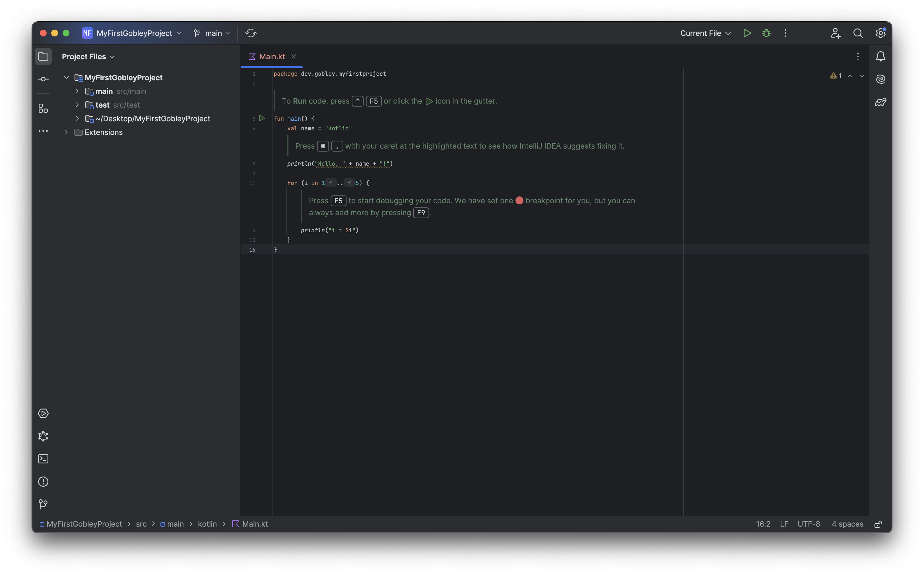924x575 pixels.
Task: Open the Terminal tool window
Action: tap(43, 459)
